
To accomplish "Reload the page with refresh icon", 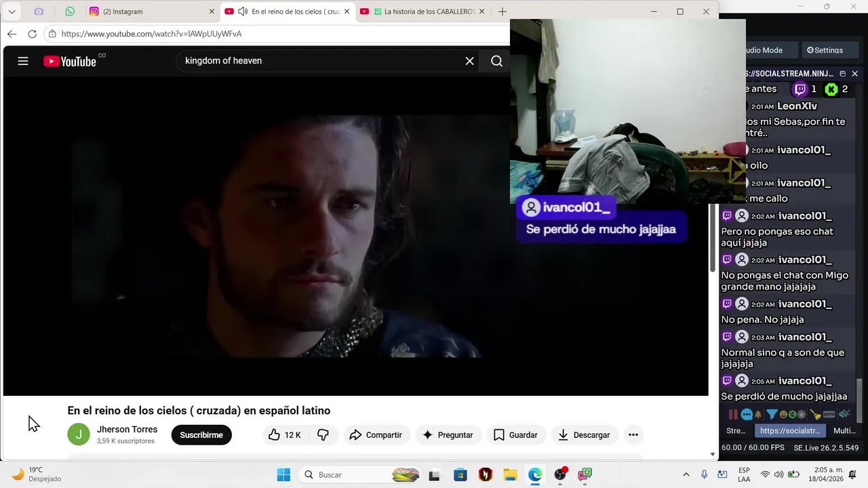I will (32, 34).
